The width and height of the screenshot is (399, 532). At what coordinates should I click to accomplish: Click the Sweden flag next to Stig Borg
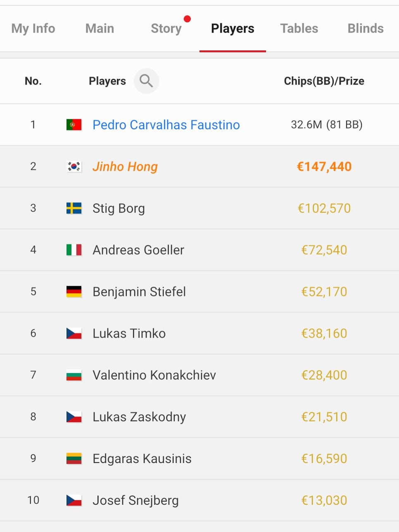pos(74,208)
